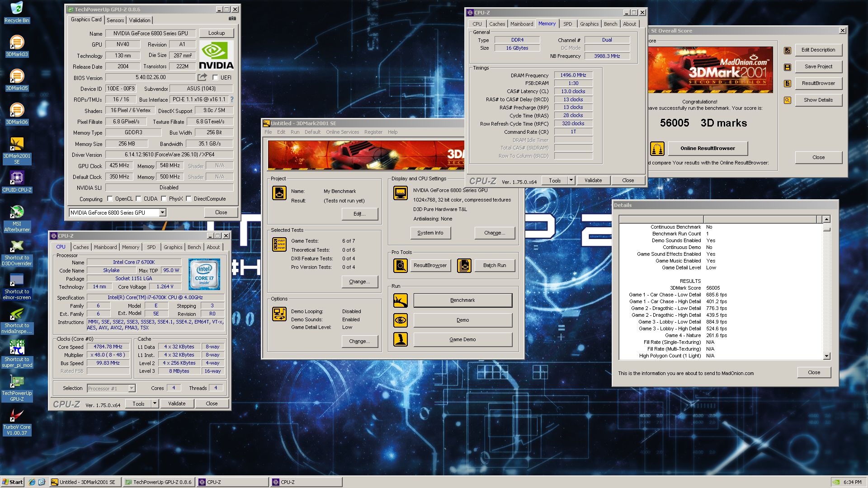Open the CPUID CPU-Z desktop icon
The image size is (868, 488).
pyautogui.click(x=17, y=182)
